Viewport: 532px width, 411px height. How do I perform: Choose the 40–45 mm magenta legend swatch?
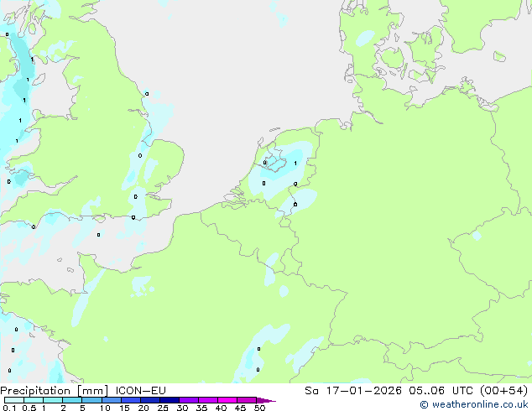coord(227,400)
